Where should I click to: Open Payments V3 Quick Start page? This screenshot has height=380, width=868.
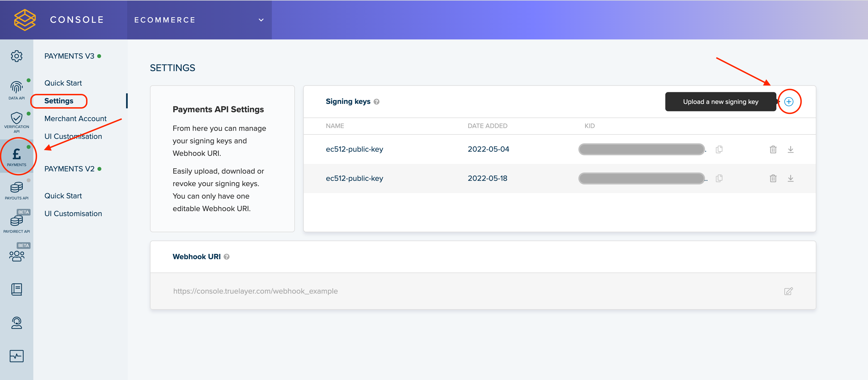click(63, 83)
